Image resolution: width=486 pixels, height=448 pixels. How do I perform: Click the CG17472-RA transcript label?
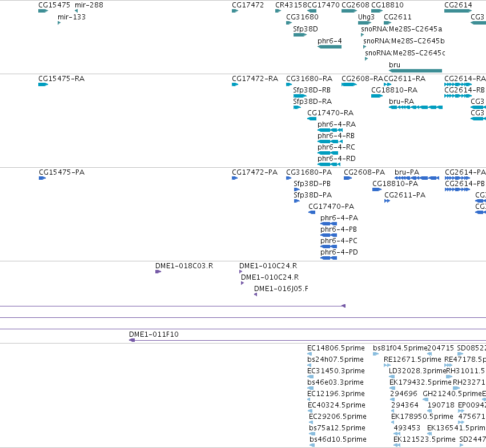tap(255, 79)
